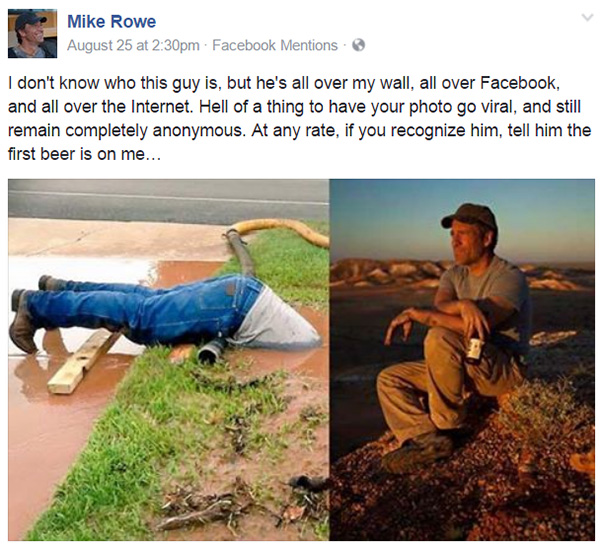The height and width of the screenshot is (547, 600).
Task: Open the August 25 at 2:30pm timestamp
Action: click(x=133, y=45)
